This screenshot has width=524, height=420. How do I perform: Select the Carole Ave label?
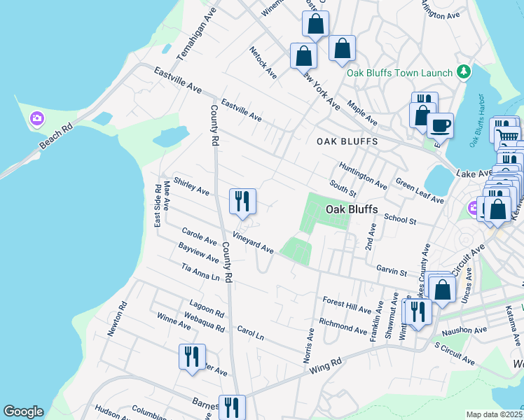click(200, 236)
